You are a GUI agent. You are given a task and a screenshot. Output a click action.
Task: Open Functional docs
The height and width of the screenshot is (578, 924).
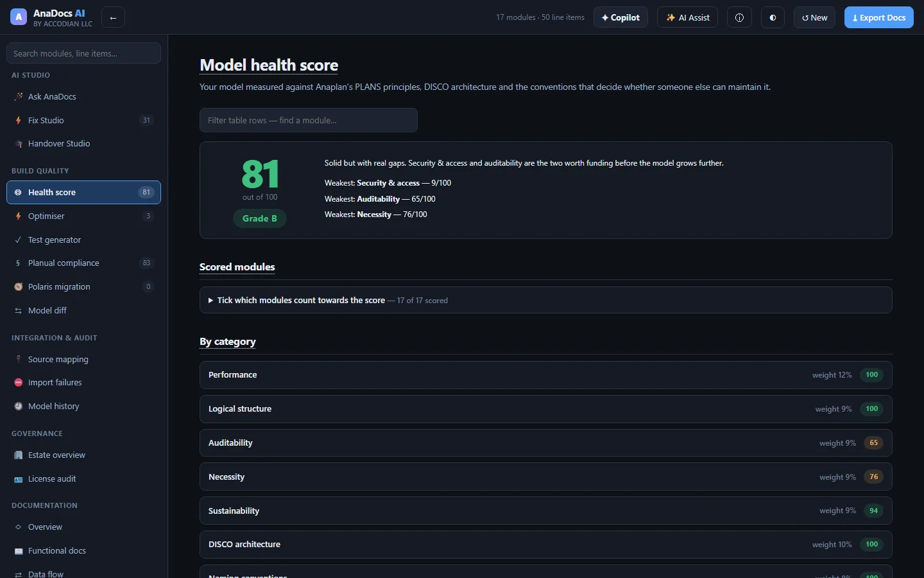pyautogui.click(x=83, y=551)
